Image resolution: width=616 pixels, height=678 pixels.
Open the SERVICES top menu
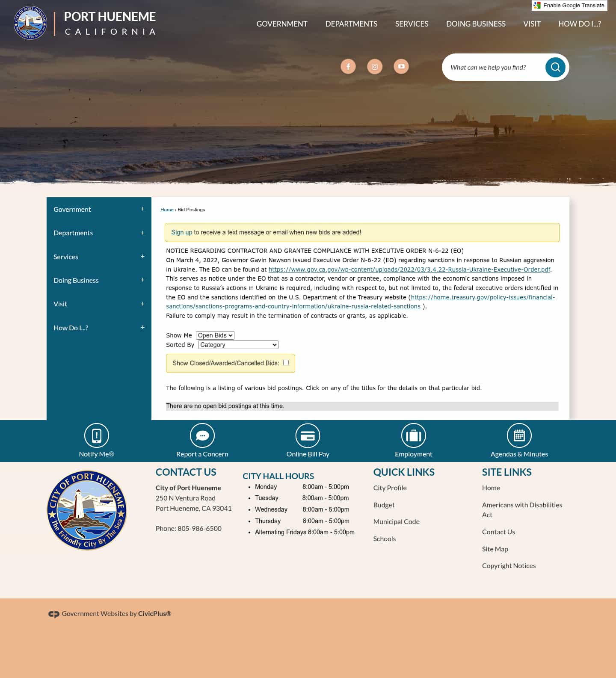[412, 24]
